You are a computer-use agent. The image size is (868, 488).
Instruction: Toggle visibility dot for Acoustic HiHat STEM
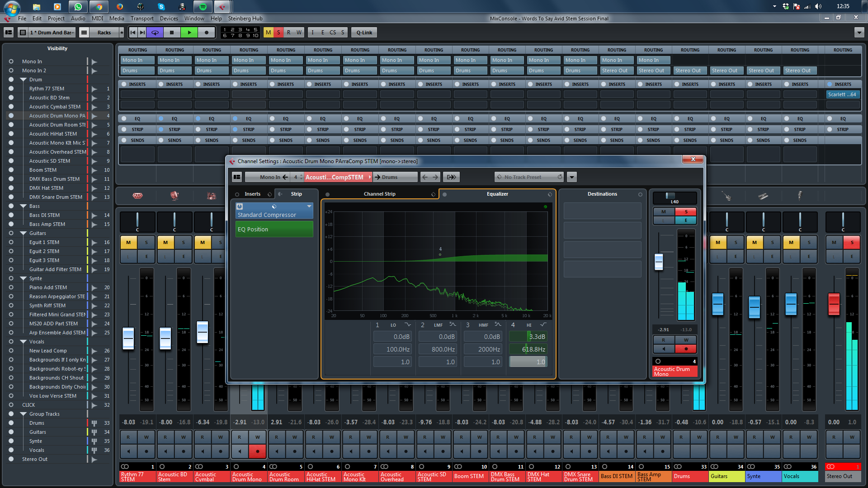point(11,134)
